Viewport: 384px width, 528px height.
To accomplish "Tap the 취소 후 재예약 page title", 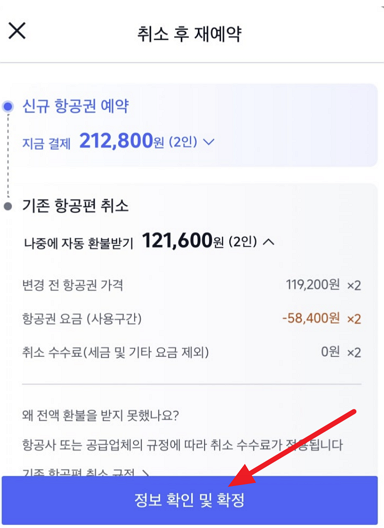I will [189, 34].
